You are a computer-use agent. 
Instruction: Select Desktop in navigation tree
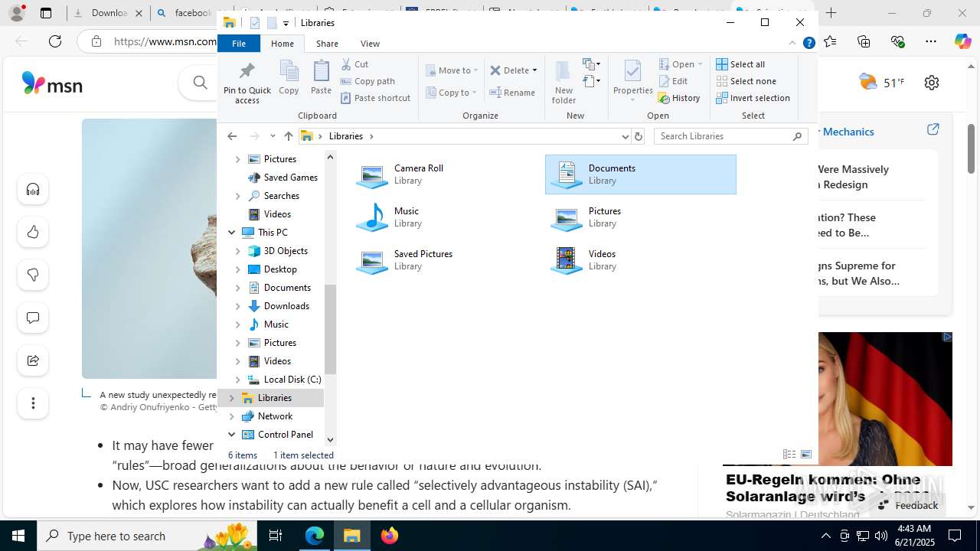coord(280,269)
